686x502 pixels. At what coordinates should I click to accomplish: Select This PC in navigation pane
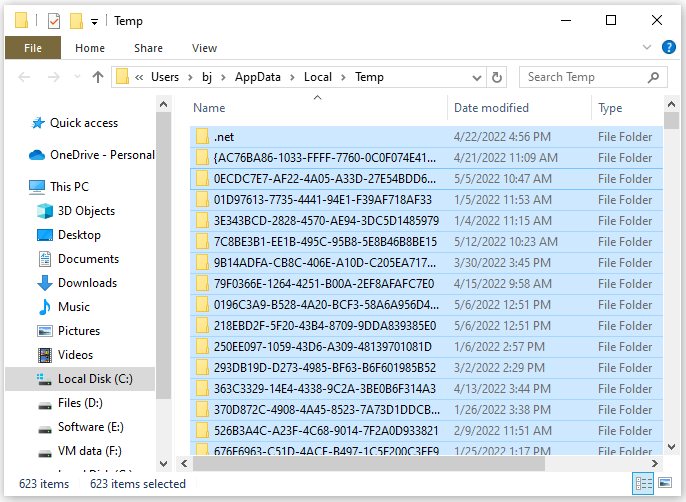click(59, 187)
